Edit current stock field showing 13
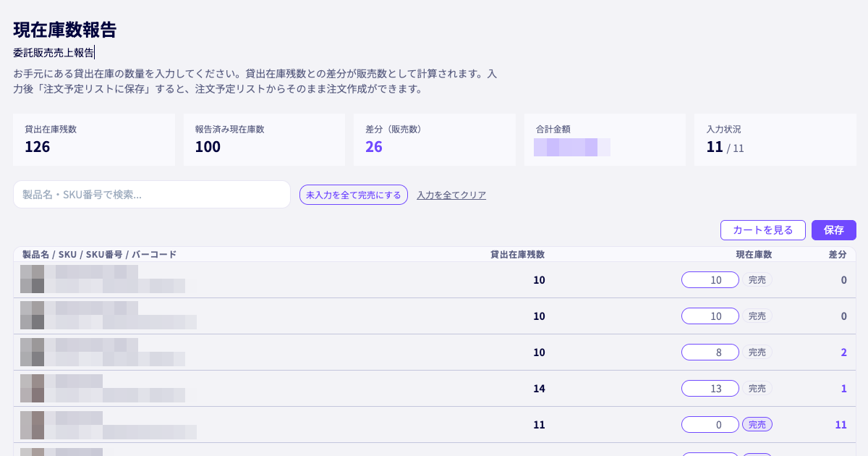Screen dimensions: 868x456 (x=710, y=389)
